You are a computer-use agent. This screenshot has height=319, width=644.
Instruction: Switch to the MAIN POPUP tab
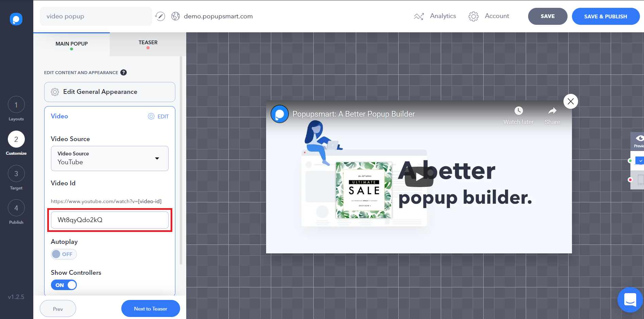pos(72,44)
